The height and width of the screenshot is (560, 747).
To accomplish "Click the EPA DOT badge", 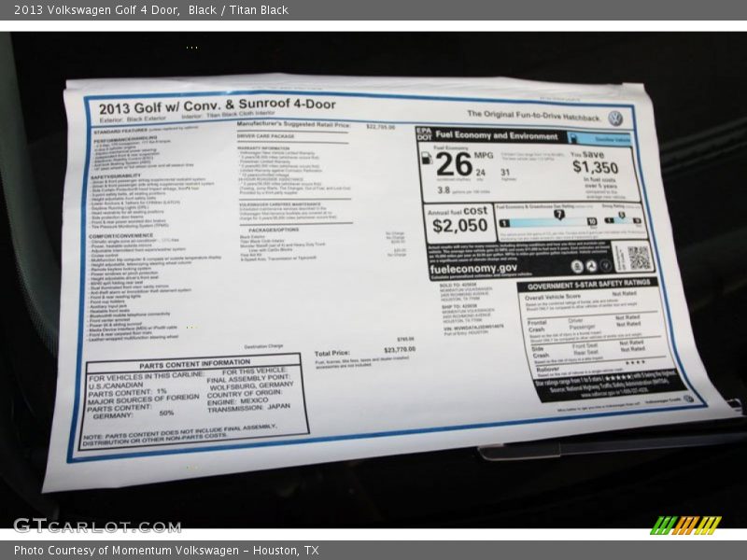I will point(423,134).
